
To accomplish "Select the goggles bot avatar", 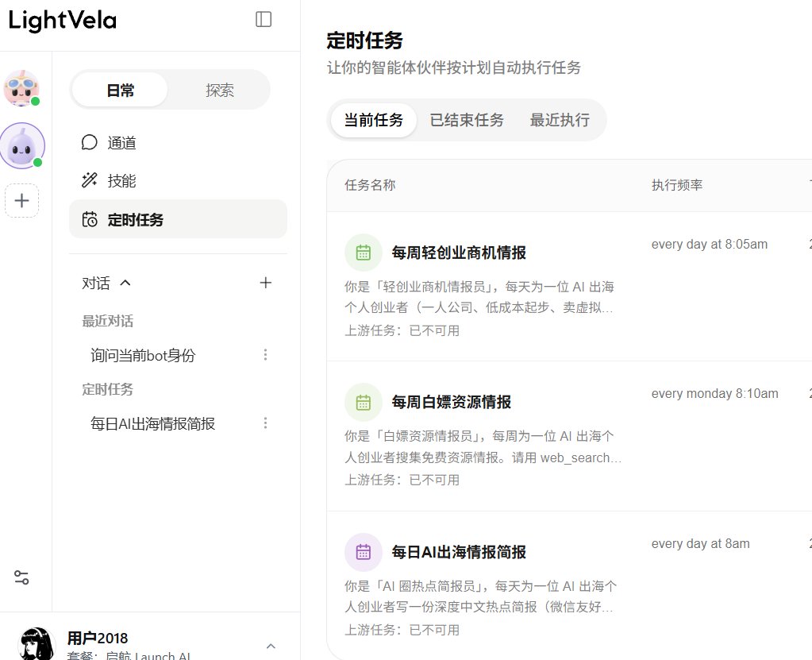I will [x=21, y=88].
